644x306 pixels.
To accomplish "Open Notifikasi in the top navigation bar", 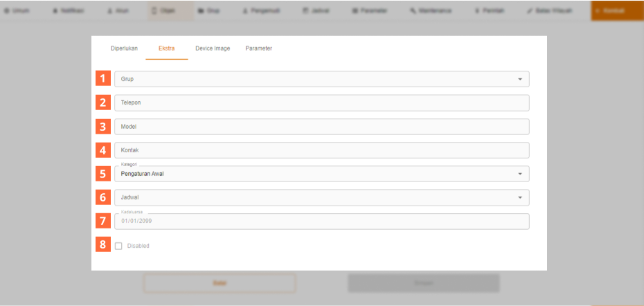I will click(64, 11).
